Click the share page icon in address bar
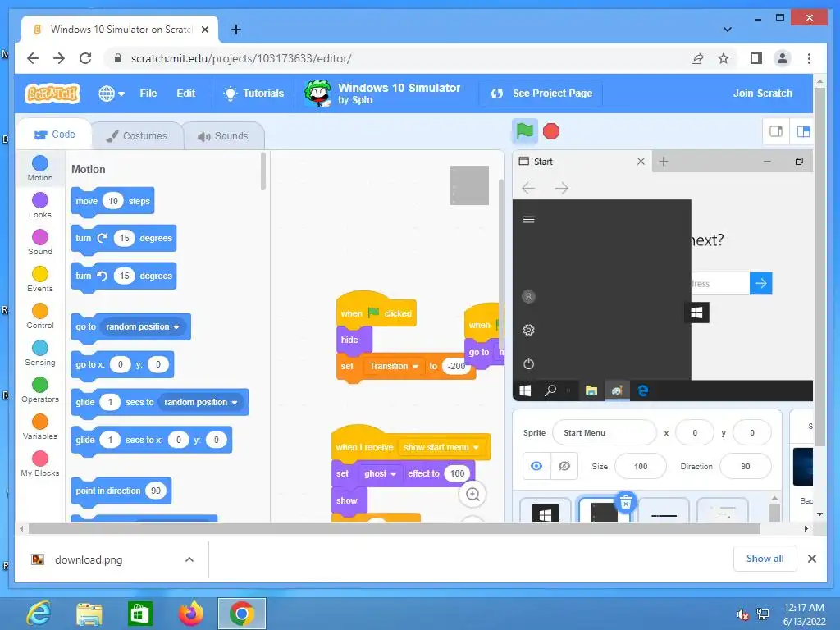Image resolution: width=840 pixels, height=630 pixels. coord(697,58)
